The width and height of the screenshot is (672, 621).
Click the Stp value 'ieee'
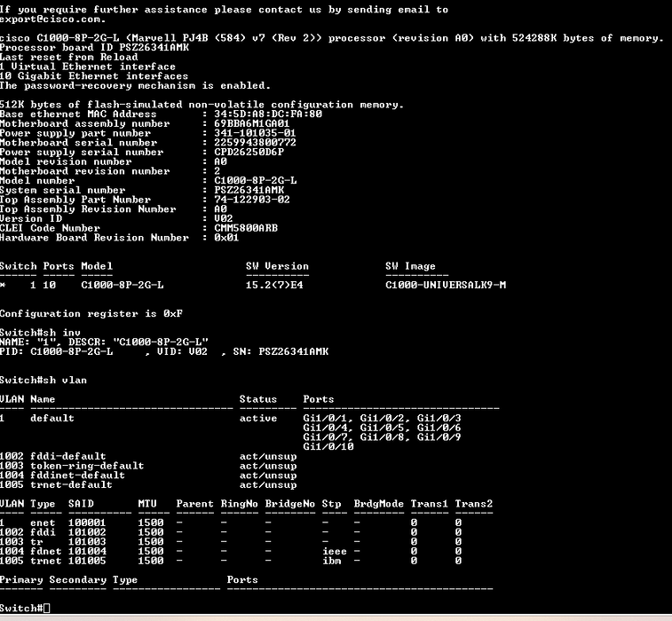[x=335, y=551]
